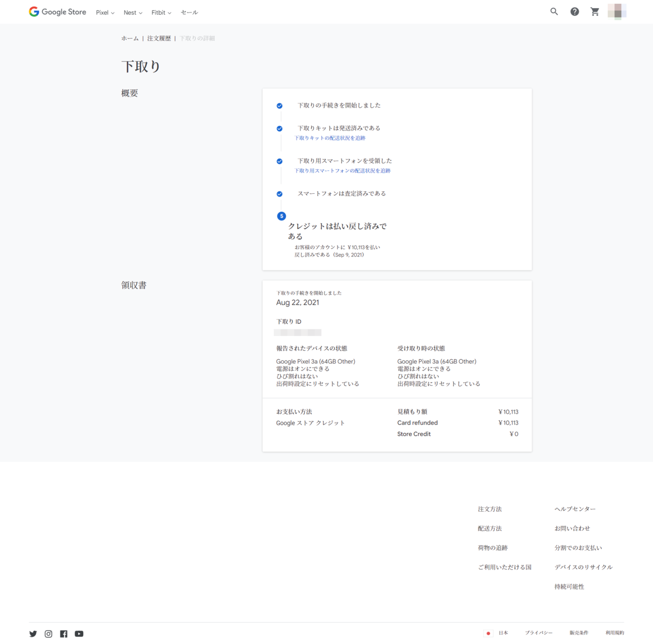Open the Facebook icon in footer

tap(64, 634)
